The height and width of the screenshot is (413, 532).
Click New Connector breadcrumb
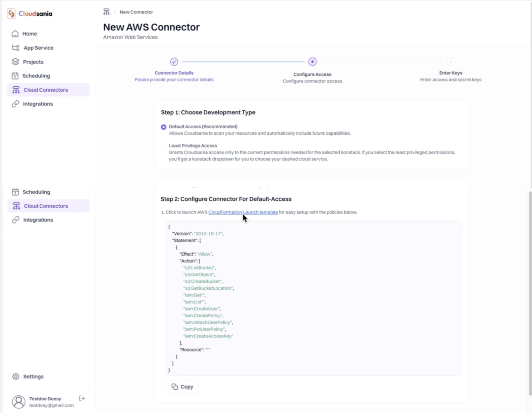click(x=136, y=12)
